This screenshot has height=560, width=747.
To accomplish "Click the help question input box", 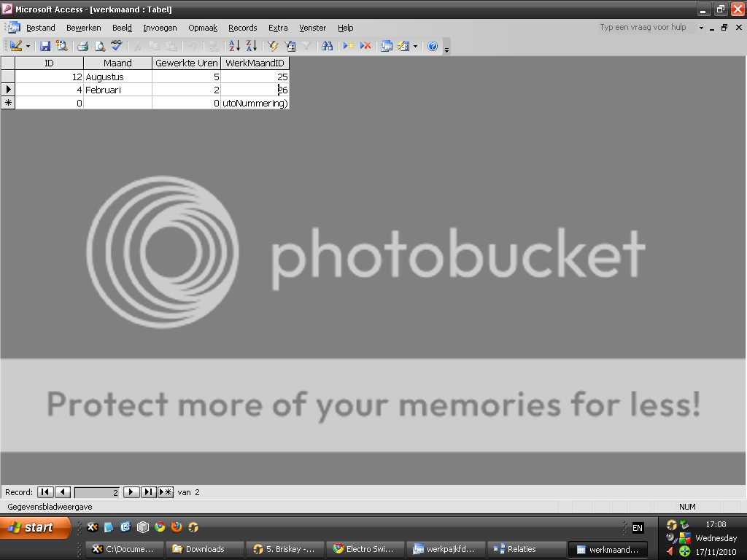I will [646, 27].
